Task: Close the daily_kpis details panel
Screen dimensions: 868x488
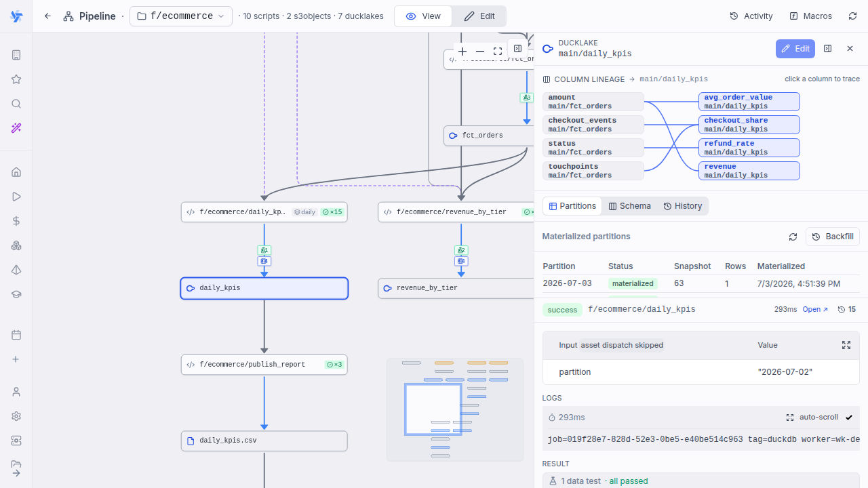Action: point(850,49)
